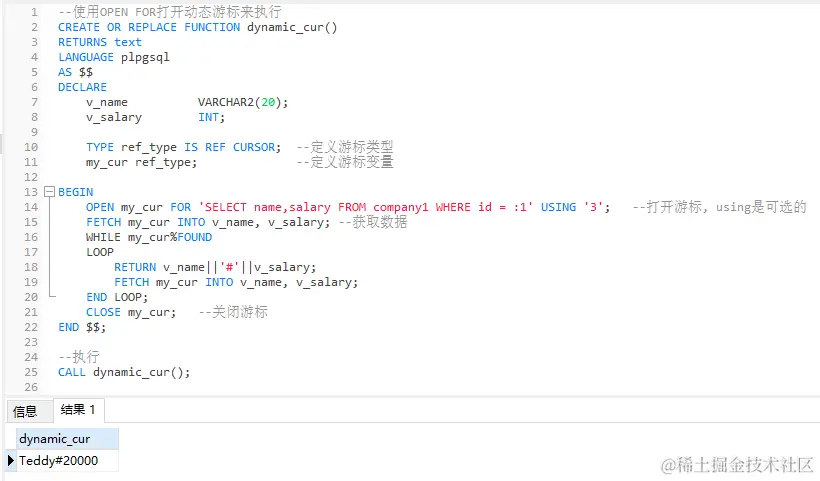The width and height of the screenshot is (820, 481).
Task: Click the LANGUAGE plpgsql line
Action: click(x=113, y=58)
